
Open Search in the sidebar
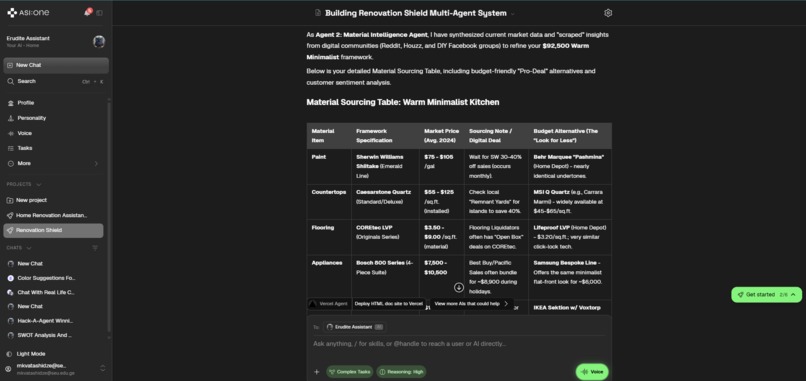click(x=56, y=81)
